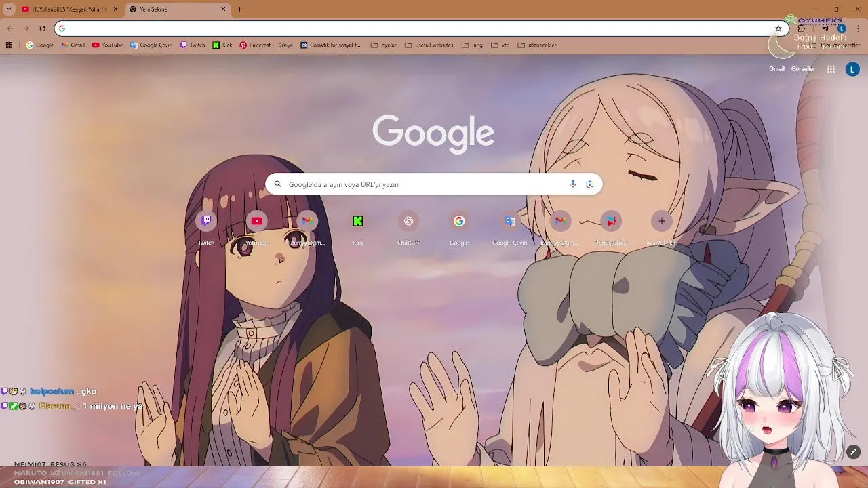Viewport: 868px width, 488px height.
Task: Open the bookmarks bar apps grid
Action: coord(9,45)
